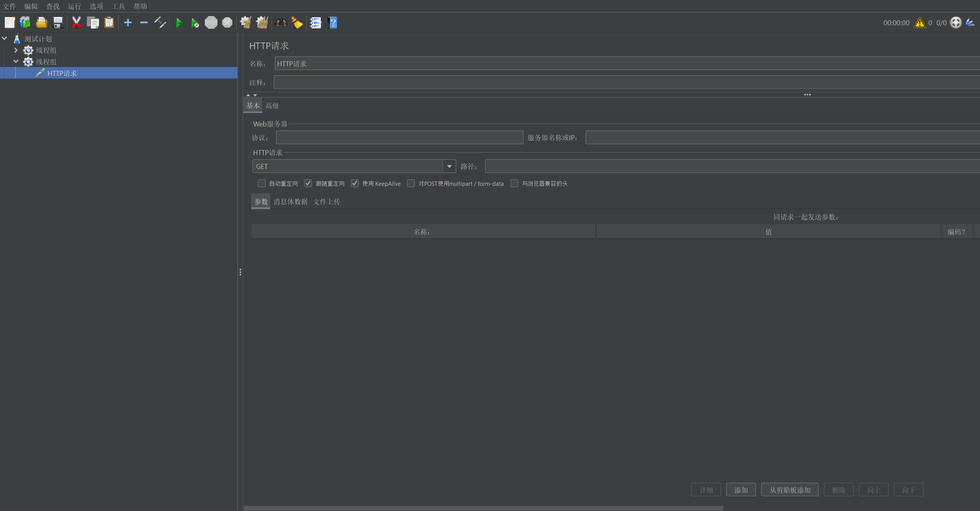Collapse the 测试计划 root node
This screenshot has height=511, width=980.
coord(5,39)
